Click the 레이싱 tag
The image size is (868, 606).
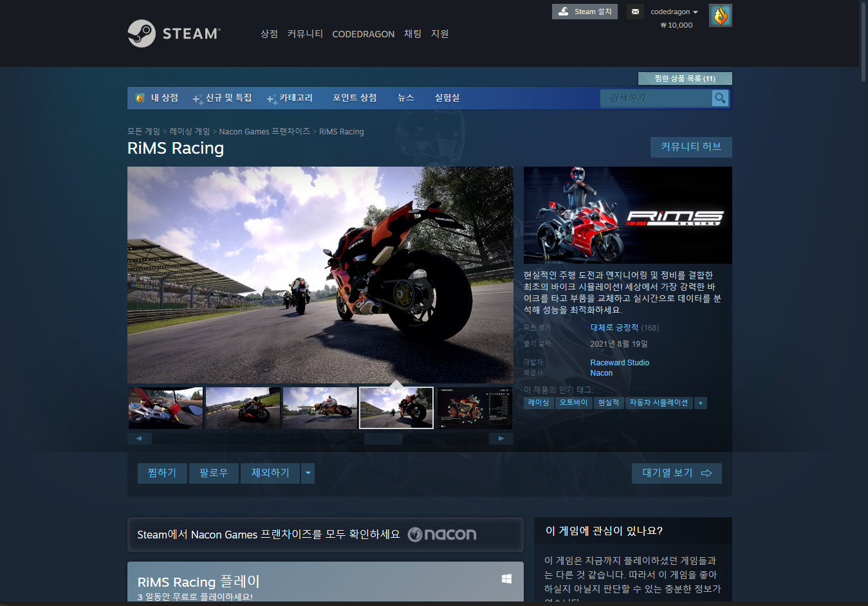coord(539,403)
